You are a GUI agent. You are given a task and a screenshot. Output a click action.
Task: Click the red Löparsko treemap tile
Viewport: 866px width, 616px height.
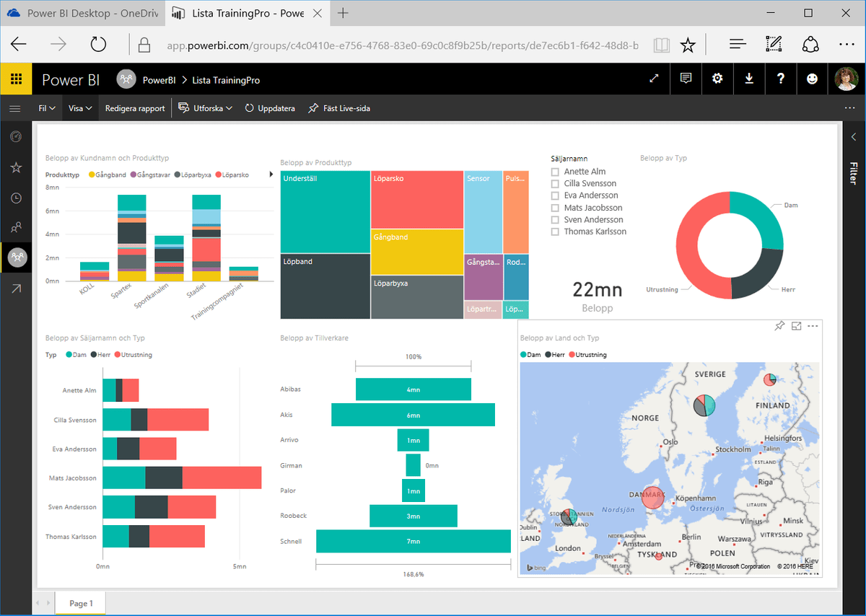pyautogui.click(x=416, y=200)
